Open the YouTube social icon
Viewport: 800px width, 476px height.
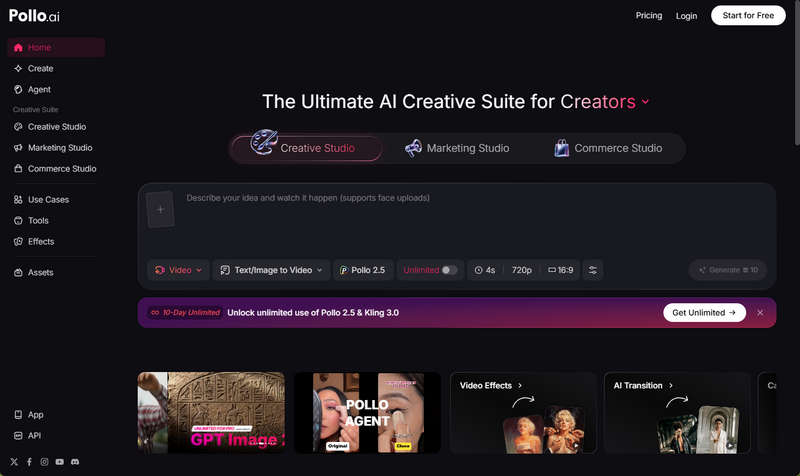pos(60,462)
